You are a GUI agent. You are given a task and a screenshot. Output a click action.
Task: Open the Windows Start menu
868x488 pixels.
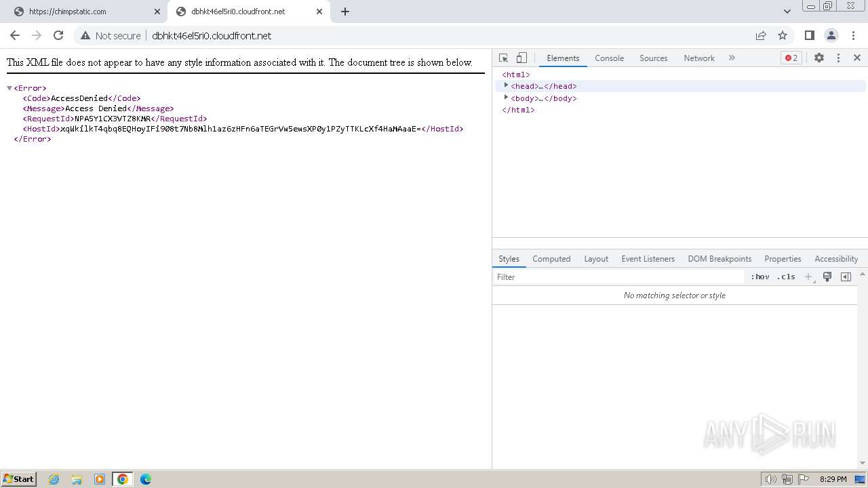click(x=19, y=479)
